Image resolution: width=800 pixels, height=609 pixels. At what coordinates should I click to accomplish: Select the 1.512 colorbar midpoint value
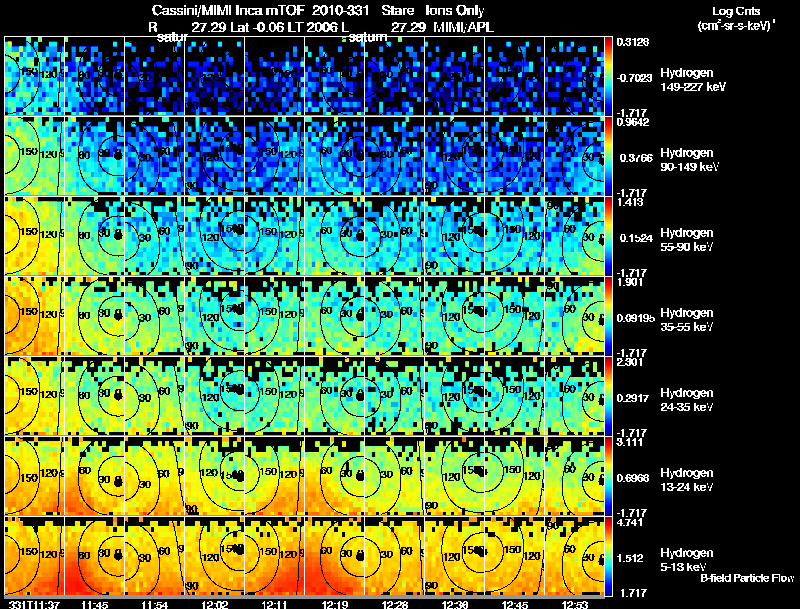(632, 559)
